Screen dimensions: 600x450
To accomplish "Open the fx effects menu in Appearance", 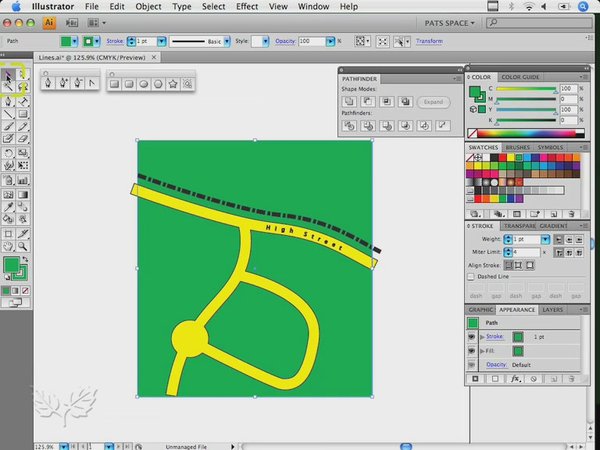I will coord(516,380).
